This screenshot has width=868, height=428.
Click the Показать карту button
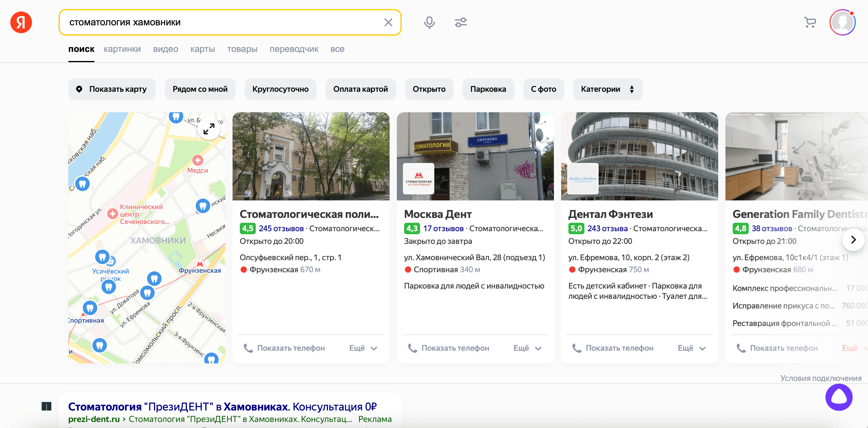coord(112,89)
